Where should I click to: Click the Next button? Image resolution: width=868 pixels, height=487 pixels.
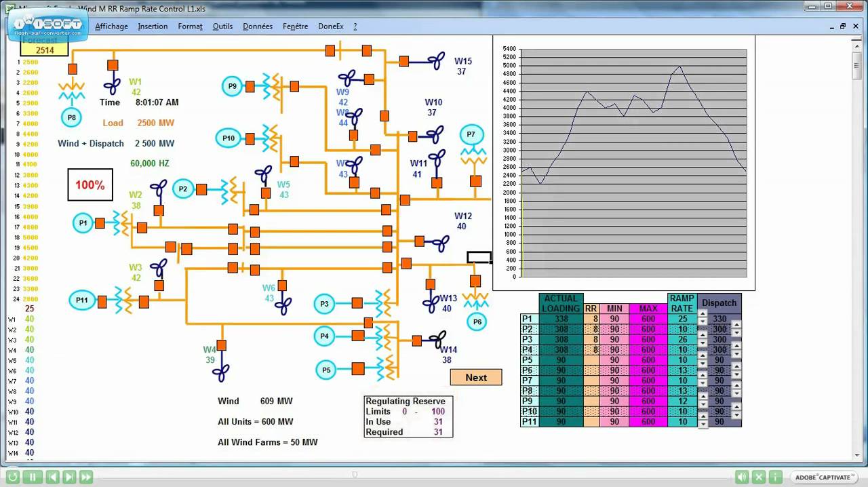coord(476,377)
